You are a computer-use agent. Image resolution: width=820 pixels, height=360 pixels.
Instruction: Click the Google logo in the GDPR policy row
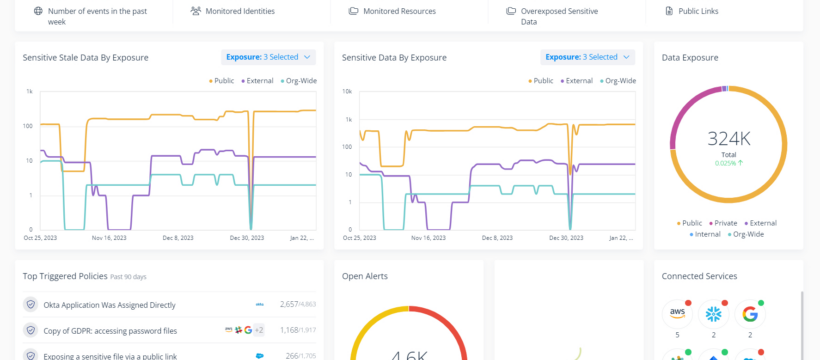point(248,330)
